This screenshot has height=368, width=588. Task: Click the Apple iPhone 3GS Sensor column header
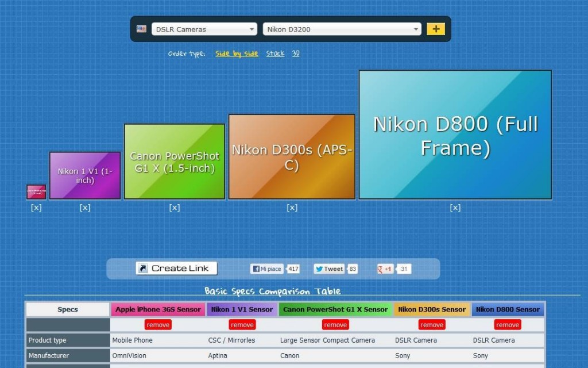(158, 309)
